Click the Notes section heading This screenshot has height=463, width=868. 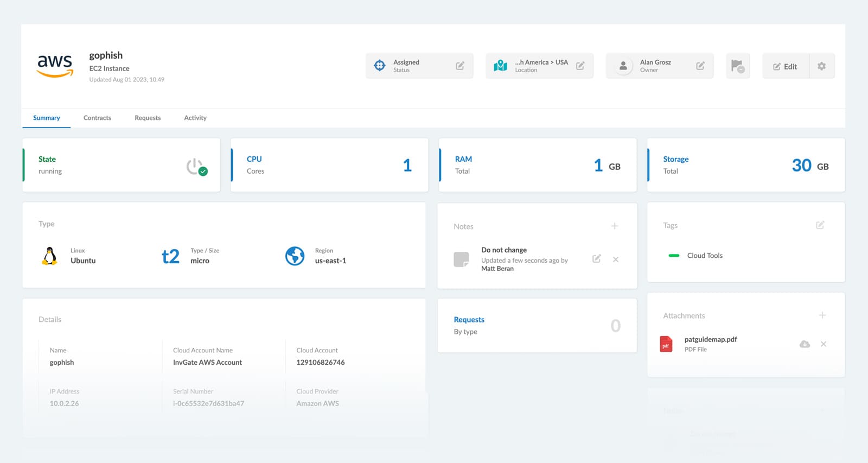coord(463,226)
